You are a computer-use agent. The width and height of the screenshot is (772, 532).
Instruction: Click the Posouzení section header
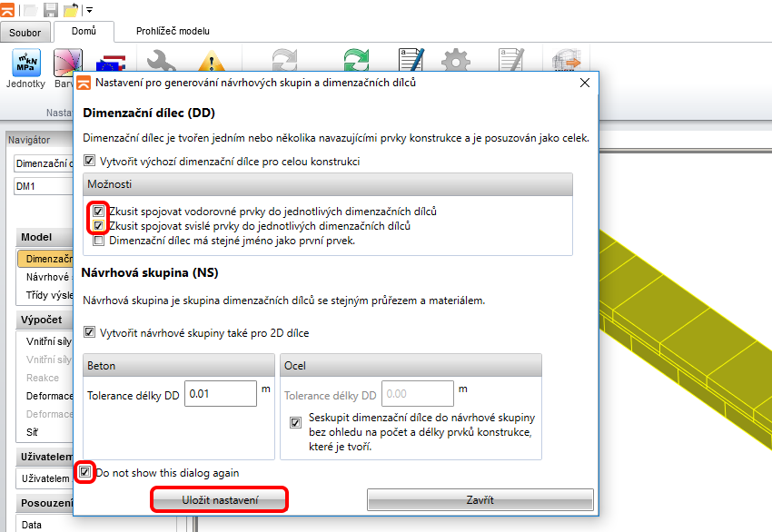(x=45, y=504)
